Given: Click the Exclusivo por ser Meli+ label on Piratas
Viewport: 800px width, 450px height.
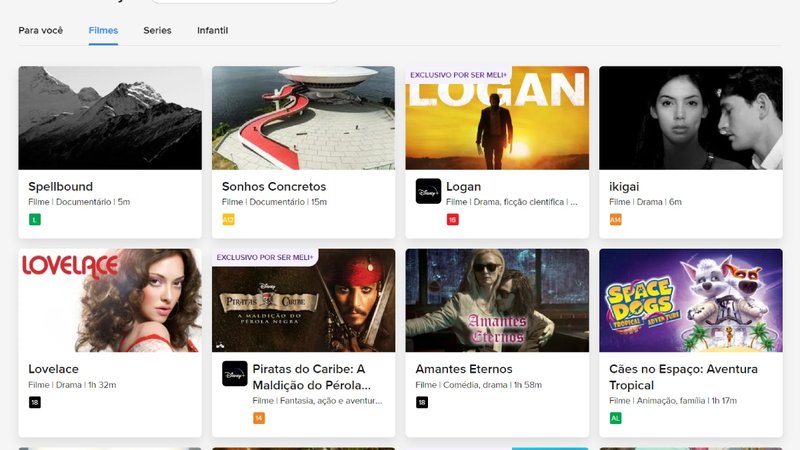Looking at the screenshot, I should point(265,257).
